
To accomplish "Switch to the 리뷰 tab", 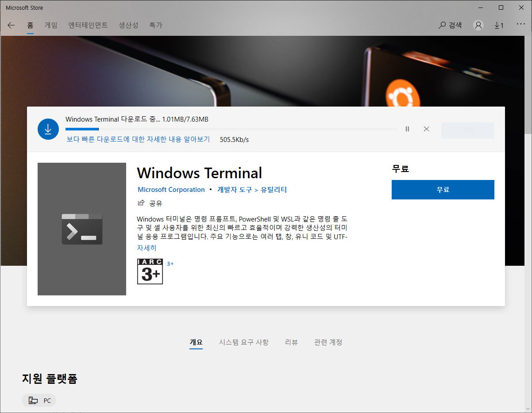I will (x=291, y=342).
